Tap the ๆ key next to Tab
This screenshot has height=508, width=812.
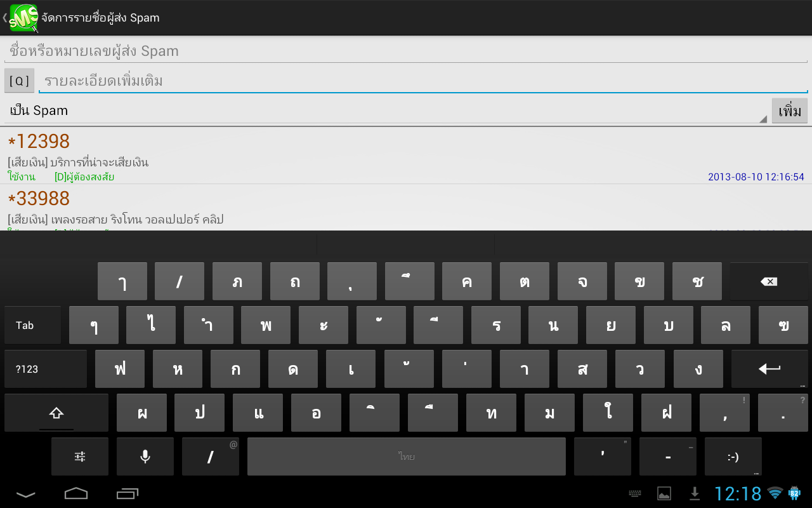click(94, 325)
